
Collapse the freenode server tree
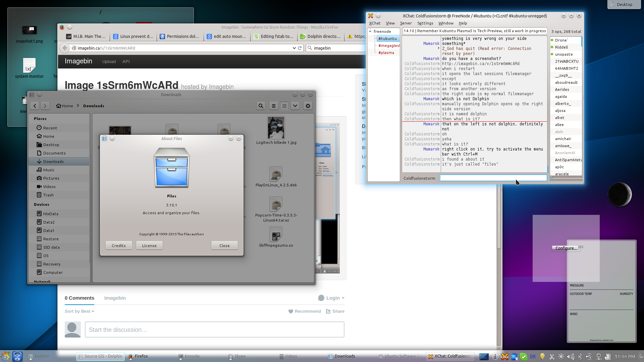(370, 31)
